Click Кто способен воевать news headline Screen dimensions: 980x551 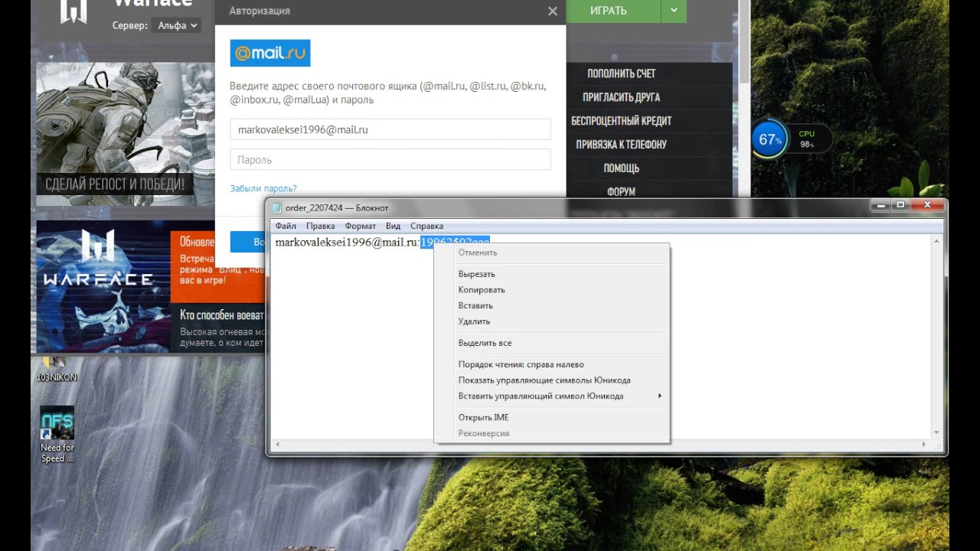[222, 315]
